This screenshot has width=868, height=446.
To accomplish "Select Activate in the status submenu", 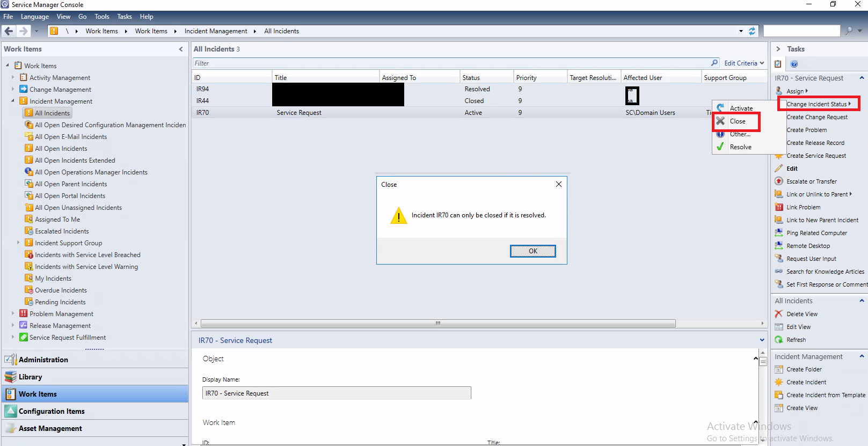I will coord(741,108).
